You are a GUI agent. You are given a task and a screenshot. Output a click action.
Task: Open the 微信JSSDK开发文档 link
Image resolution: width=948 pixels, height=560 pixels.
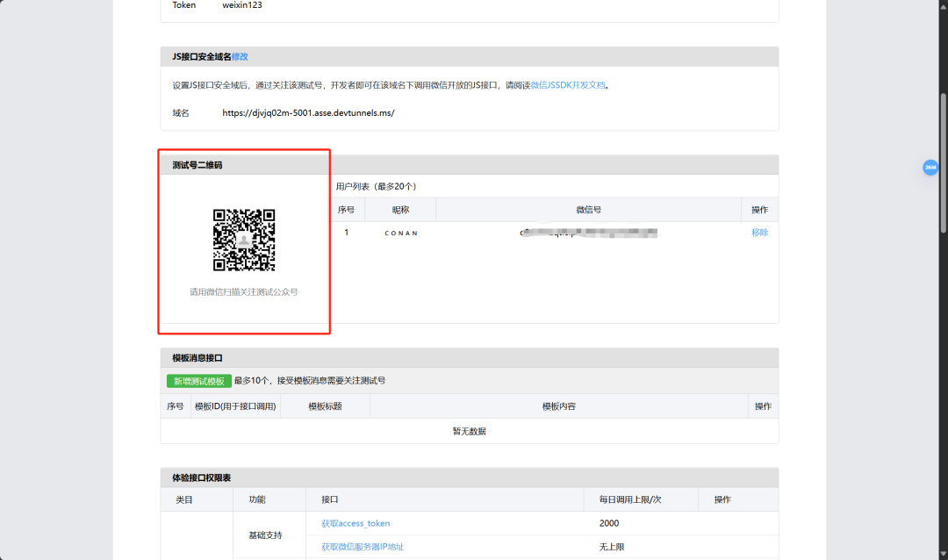pyautogui.click(x=568, y=85)
